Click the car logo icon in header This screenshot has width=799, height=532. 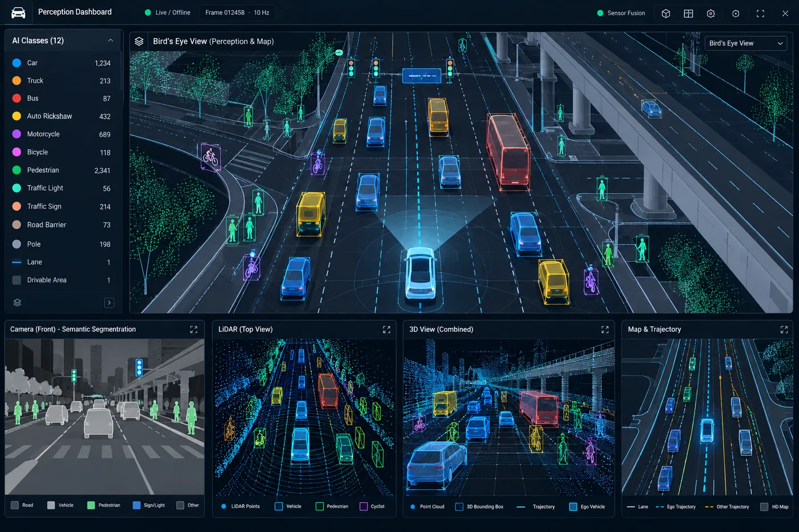[x=18, y=13]
